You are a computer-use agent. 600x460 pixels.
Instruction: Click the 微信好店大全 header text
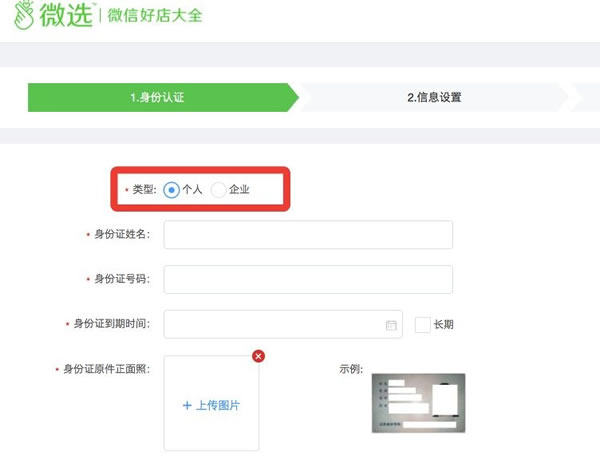tap(155, 15)
